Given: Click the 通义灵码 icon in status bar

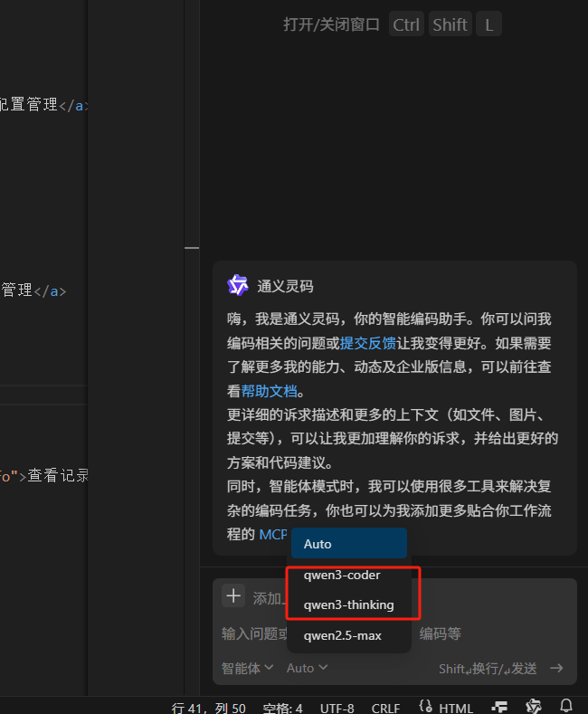Looking at the screenshot, I should [534, 707].
